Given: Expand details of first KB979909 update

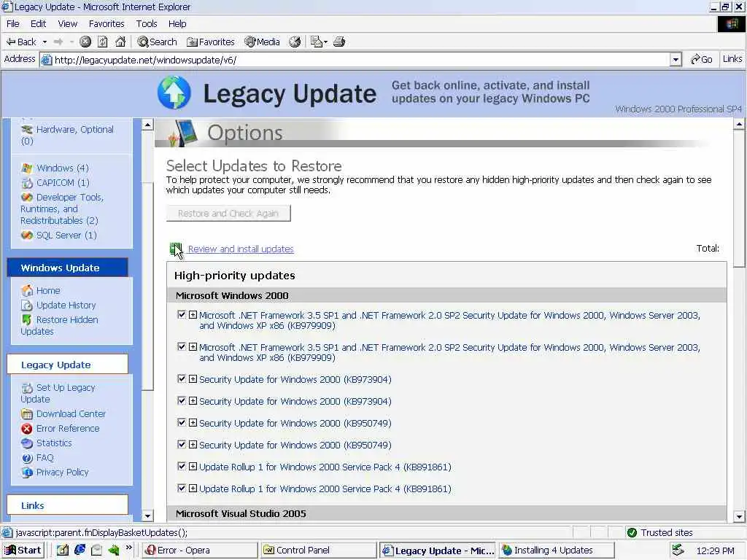Looking at the screenshot, I should coord(193,315).
